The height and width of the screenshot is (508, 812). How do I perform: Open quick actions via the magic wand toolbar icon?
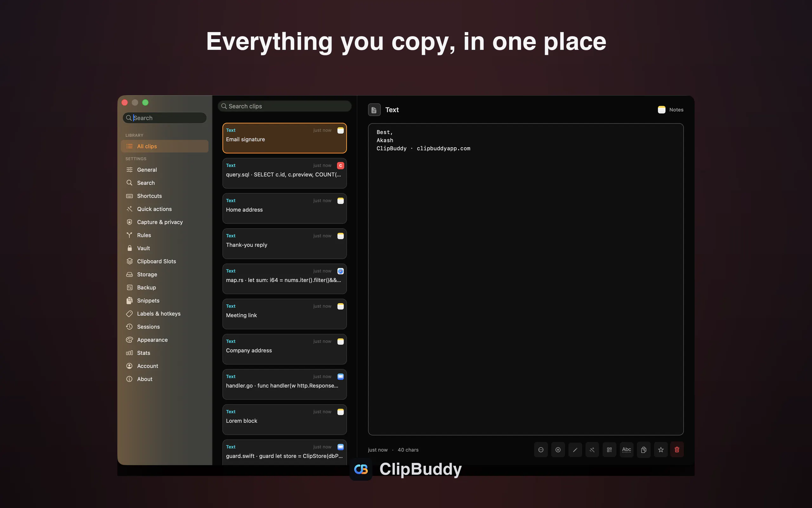click(592, 450)
